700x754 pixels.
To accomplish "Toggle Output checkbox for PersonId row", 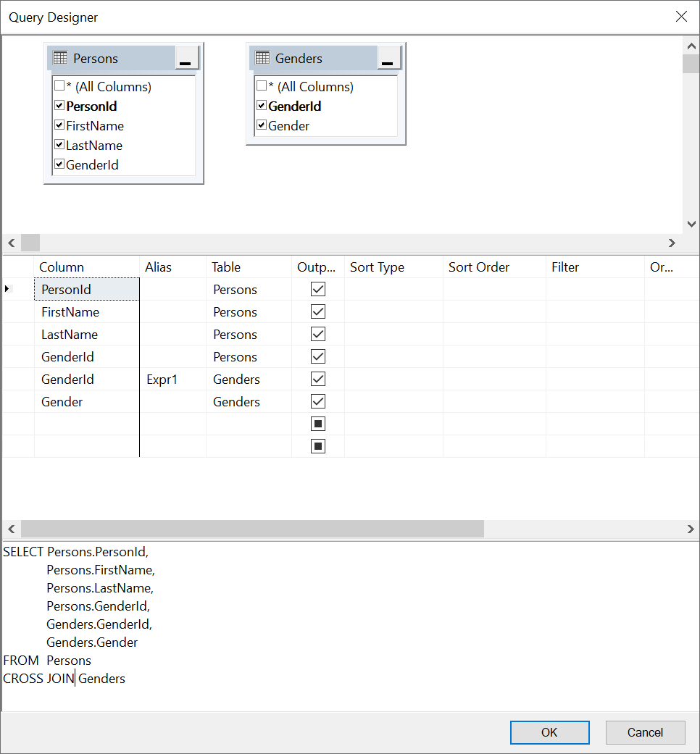I will [x=318, y=289].
